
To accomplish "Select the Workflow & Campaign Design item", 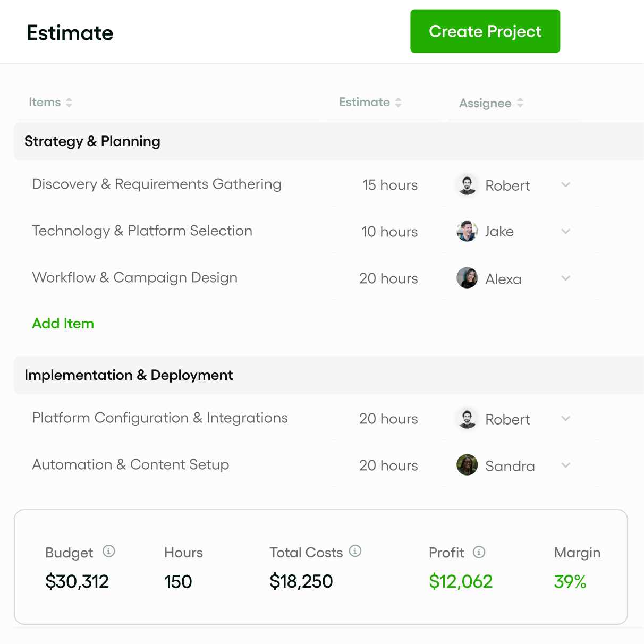I will (135, 278).
